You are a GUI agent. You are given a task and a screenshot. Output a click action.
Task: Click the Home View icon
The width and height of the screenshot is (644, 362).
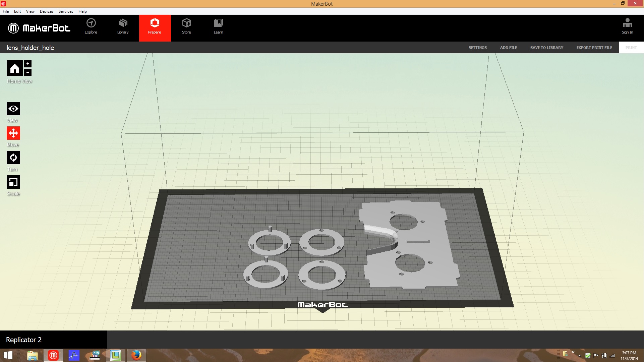(x=15, y=68)
